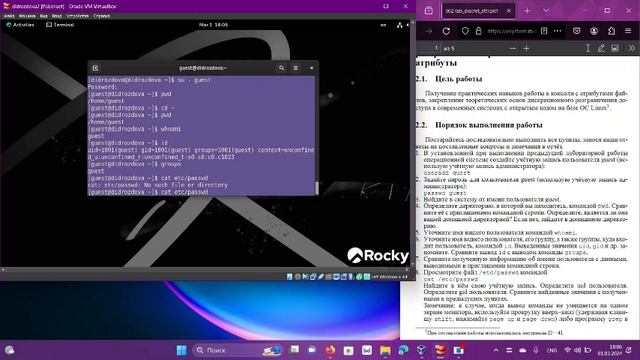Open File Explorer from the taskbar
The width and height of the screenshot is (640, 360).
[x=385, y=350]
